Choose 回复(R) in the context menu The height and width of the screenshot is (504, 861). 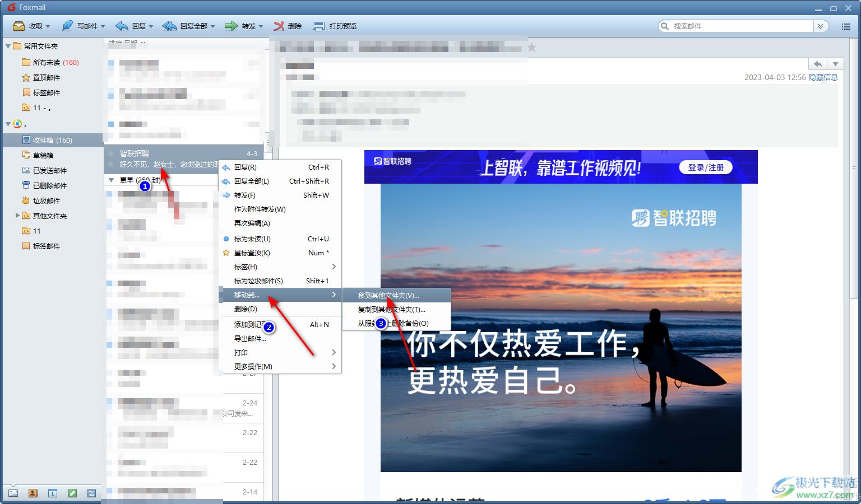280,167
